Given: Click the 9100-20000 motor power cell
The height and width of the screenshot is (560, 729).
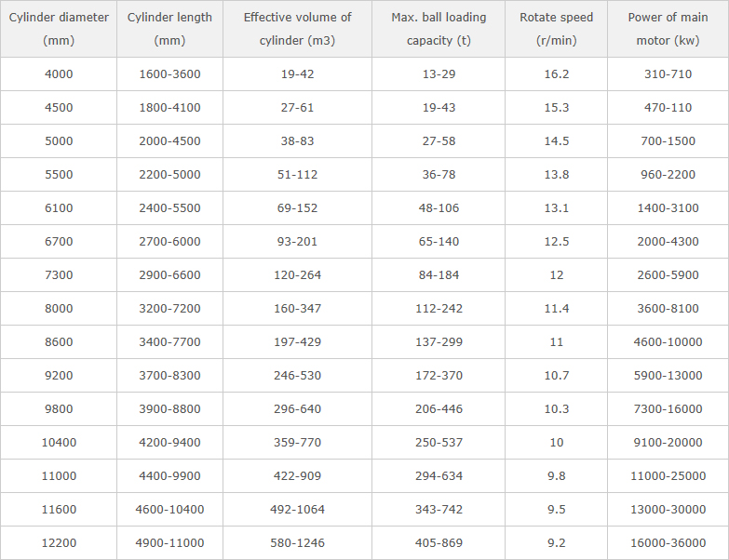Looking at the screenshot, I should pos(668,443).
